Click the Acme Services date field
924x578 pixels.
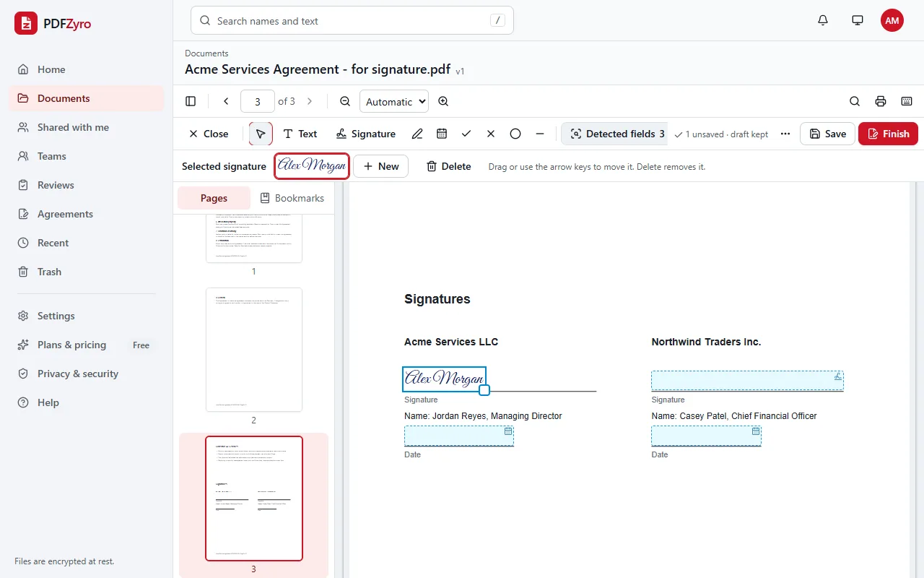coord(459,436)
